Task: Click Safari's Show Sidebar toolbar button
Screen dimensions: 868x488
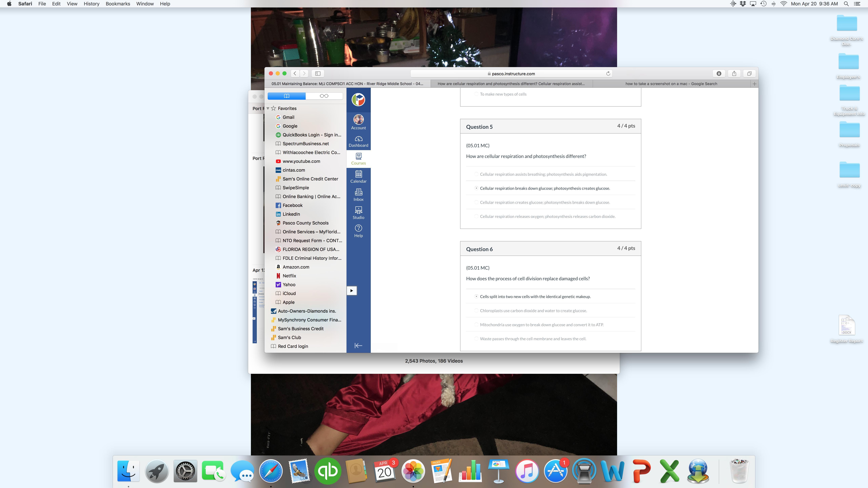Action: pos(317,73)
